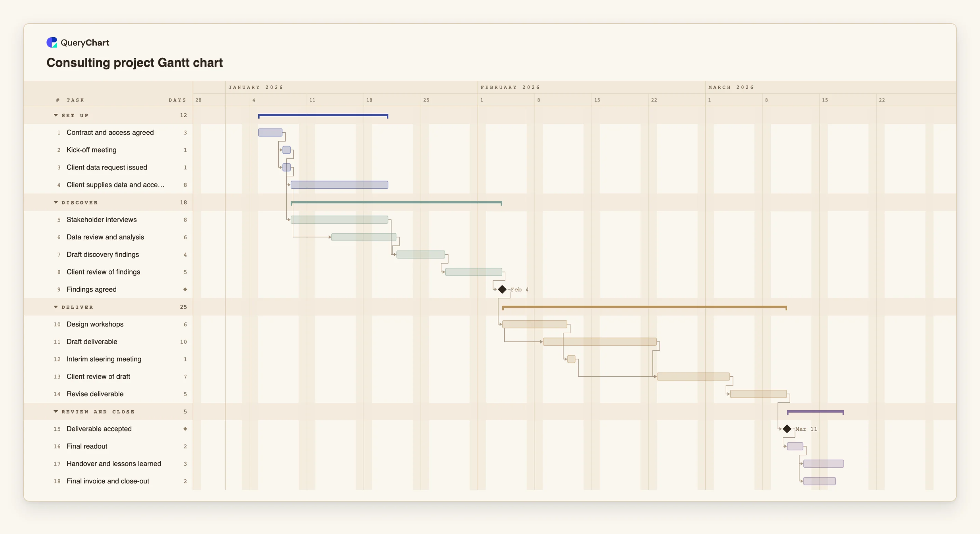Select the Deliverable accepted milestone diamond in timeline
980x534 pixels.
(787, 429)
